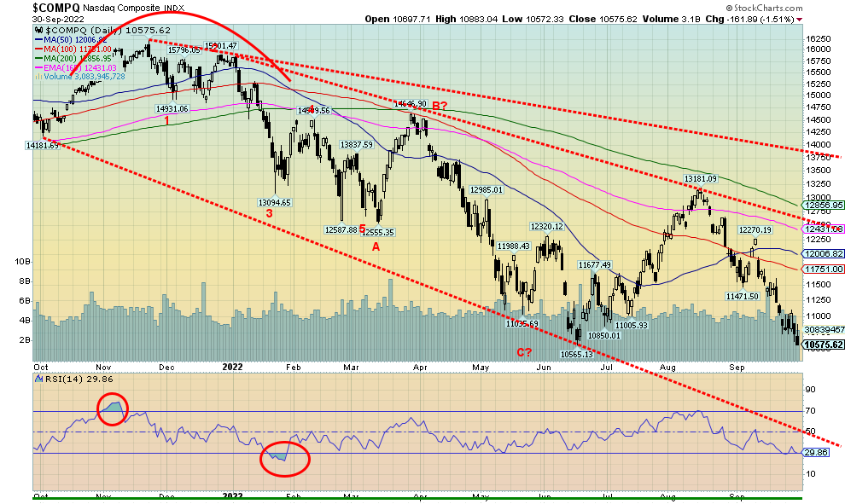This screenshot has height=504, width=845.
Task: Click the 13181.09 August high price label
Action: 699,178
